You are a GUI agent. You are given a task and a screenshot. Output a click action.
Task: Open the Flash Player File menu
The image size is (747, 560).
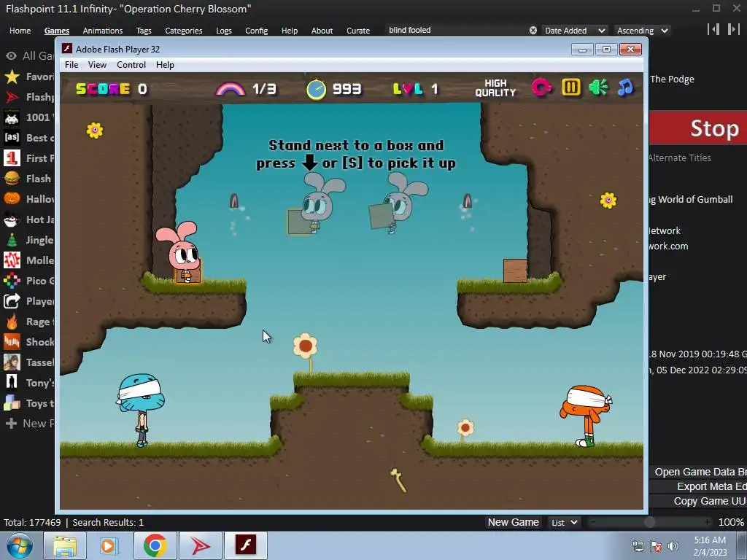tap(71, 65)
